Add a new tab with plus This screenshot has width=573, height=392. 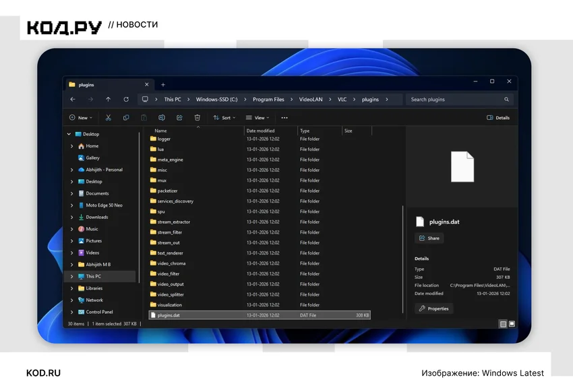[163, 85]
